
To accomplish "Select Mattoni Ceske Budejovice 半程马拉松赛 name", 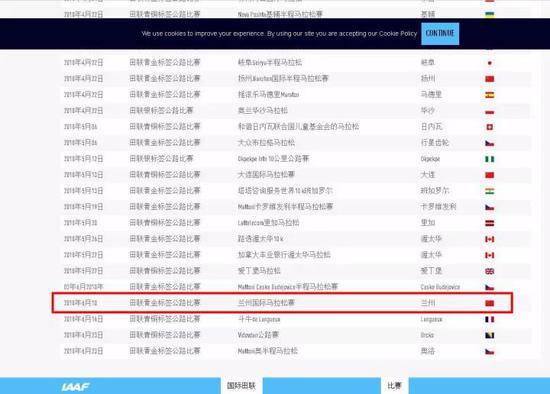I will click(288, 287).
